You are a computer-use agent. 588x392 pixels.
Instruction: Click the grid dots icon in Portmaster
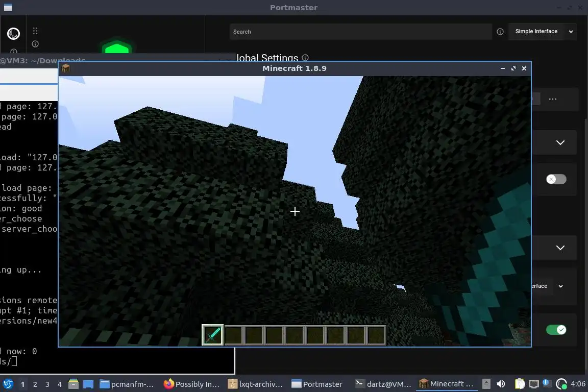(x=35, y=31)
